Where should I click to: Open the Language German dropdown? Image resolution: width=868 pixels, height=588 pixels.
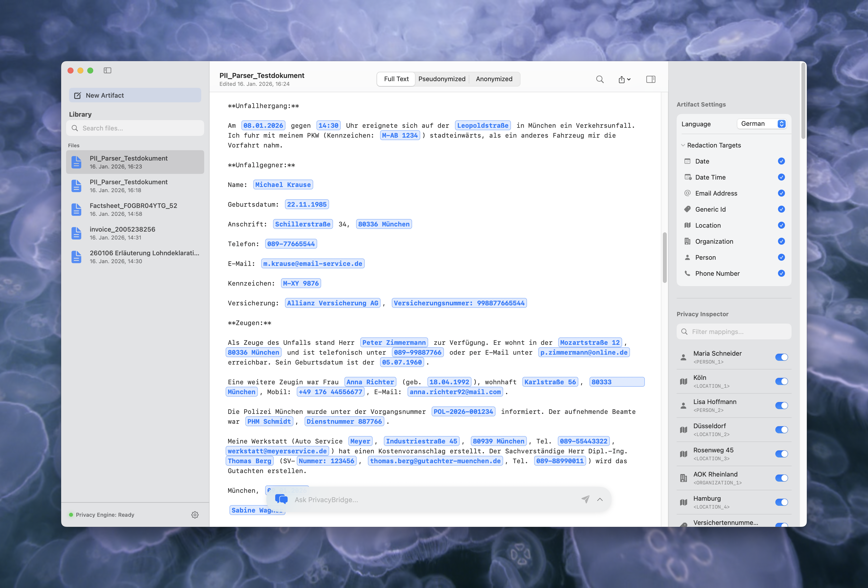click(x=762, y=124)
